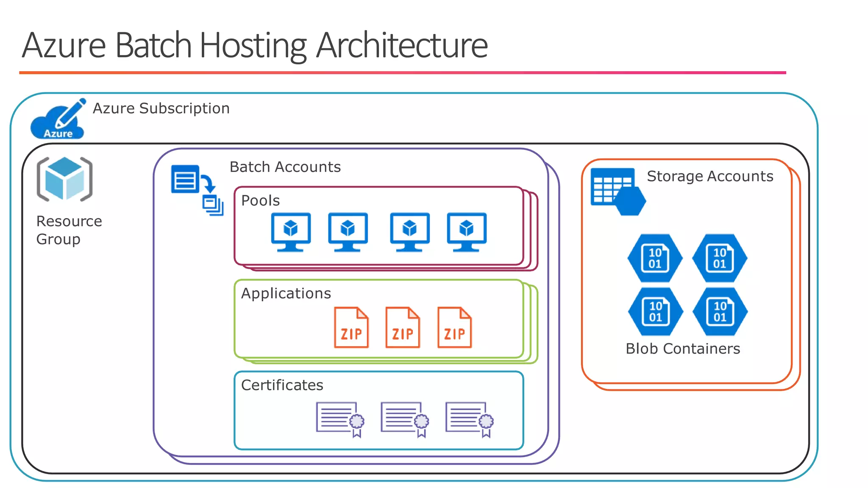Click the bottom-right blob container hexagon
Image resolution: width=868 pixels, height=488 pixels.
click(720, 311)
